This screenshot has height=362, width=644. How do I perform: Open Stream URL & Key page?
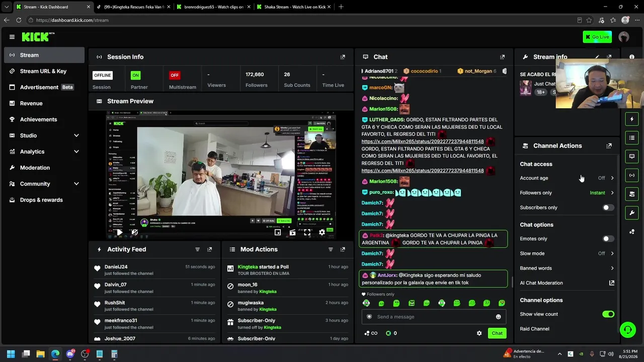44,71
